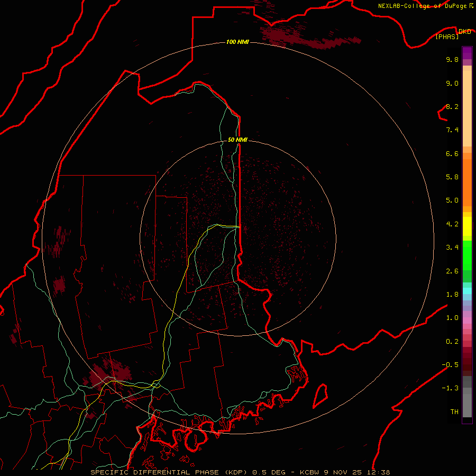Click the 100 NMI range ring label
Viewport: 476px width, 476px height.
[x=237, y=42]
